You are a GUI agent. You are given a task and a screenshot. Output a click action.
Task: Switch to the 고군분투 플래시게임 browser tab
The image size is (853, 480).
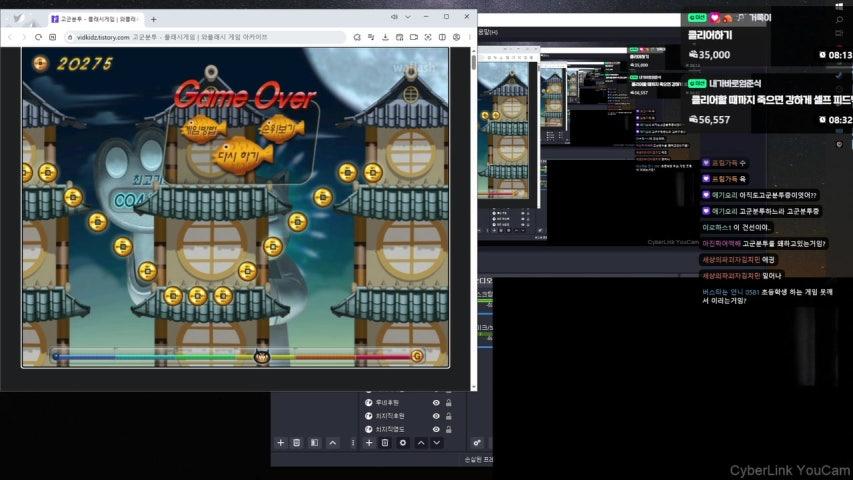coord(96,19)
